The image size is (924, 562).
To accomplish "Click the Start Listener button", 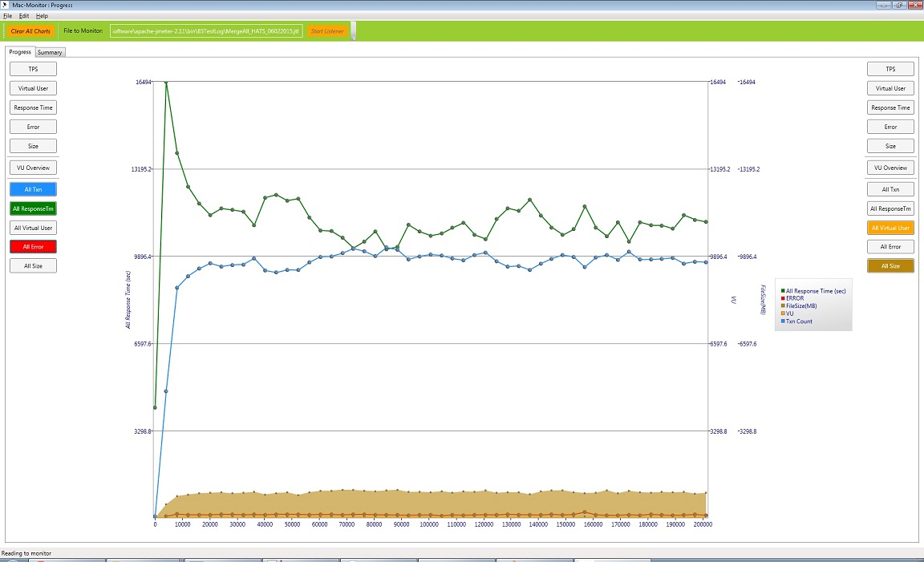I will click(327, 31).
